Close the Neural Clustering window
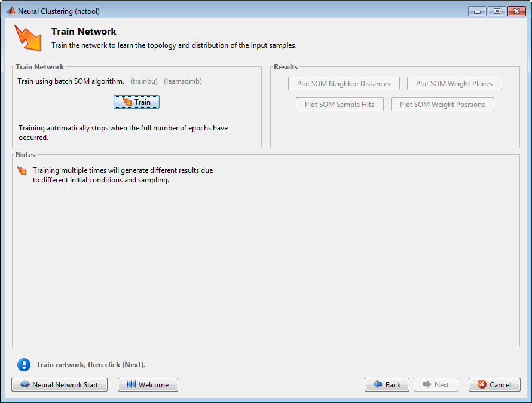The width and height of the screenshot is (532, 403). (x=516, y=11)
